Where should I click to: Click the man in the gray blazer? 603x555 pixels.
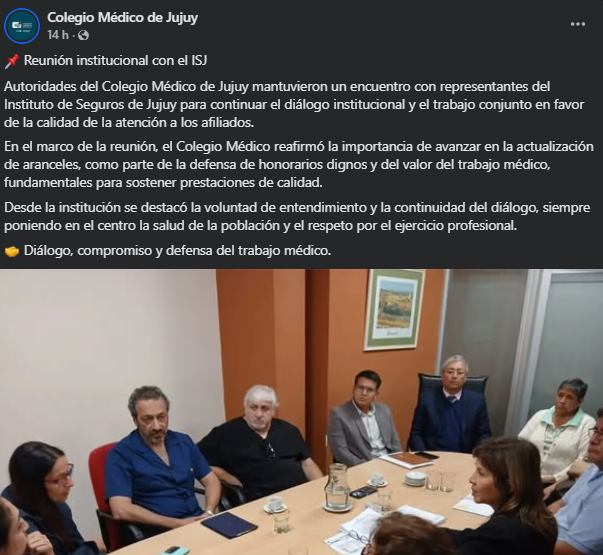click(364, 417)
